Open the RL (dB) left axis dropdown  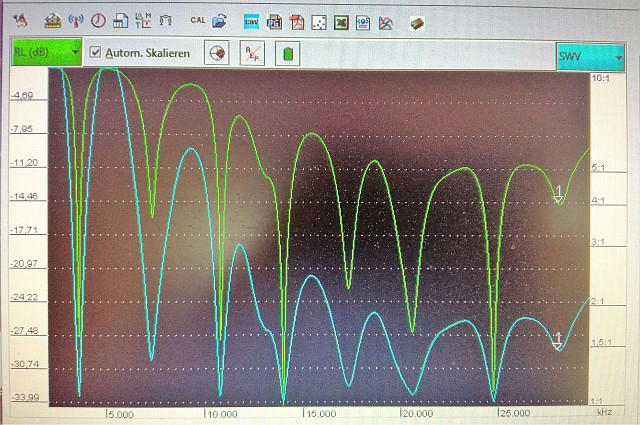point(46,52)
